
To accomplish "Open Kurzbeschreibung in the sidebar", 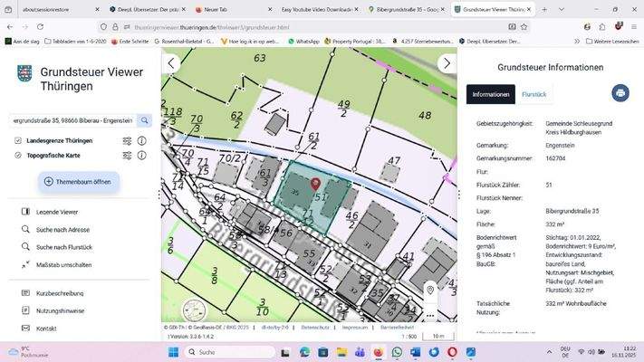I will 60,293.
